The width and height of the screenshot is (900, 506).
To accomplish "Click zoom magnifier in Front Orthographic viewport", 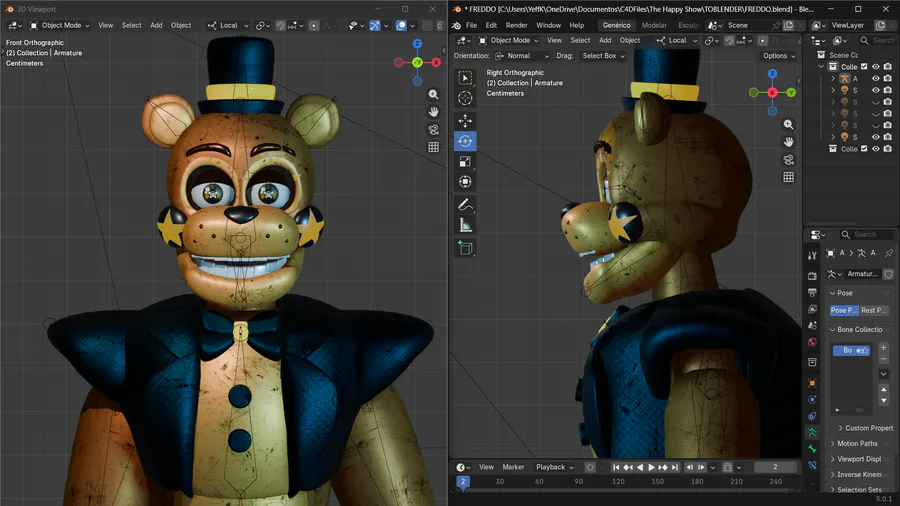I will coord(433,94).
